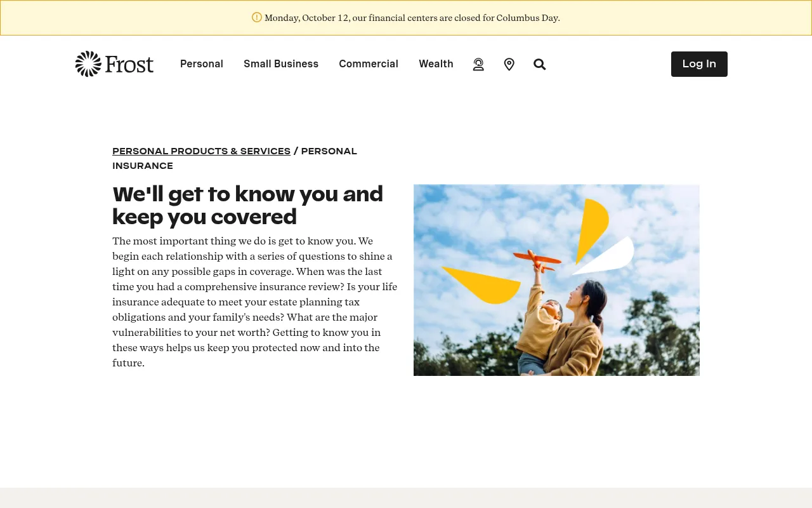Screen dimensions: 812x508
Task: Open the Personal menu
Action: click(202, 64)
